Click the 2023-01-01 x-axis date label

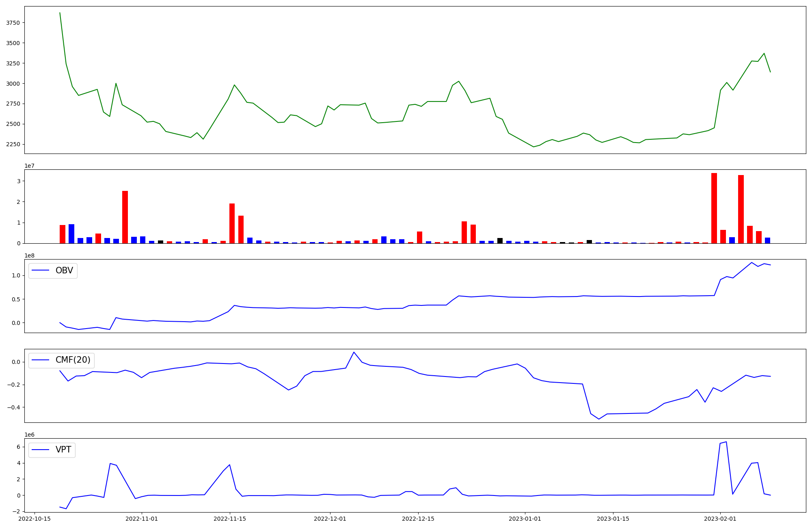(x=525, y=519)
